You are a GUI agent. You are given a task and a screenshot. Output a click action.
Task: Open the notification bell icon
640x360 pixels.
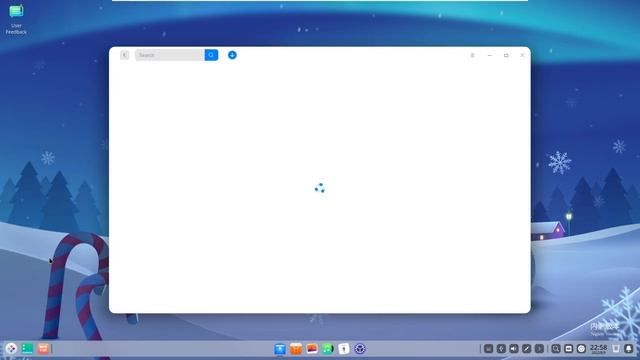click(629, 349)
